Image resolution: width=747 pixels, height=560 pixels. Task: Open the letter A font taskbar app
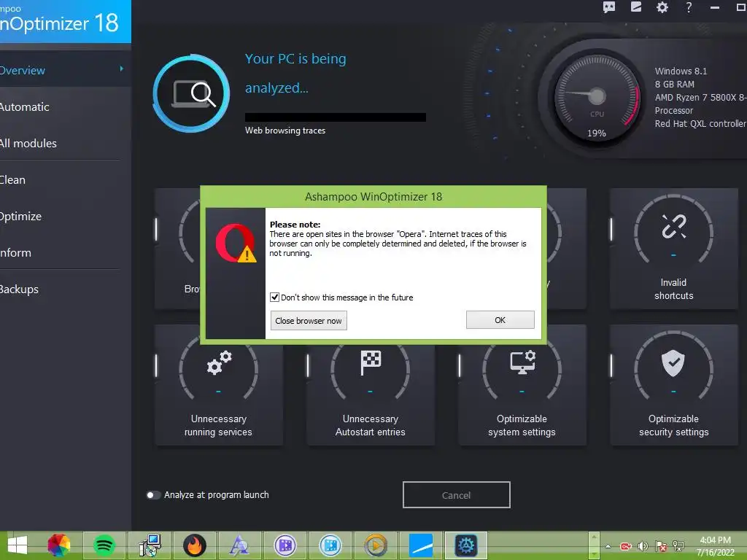coord(239,545)
